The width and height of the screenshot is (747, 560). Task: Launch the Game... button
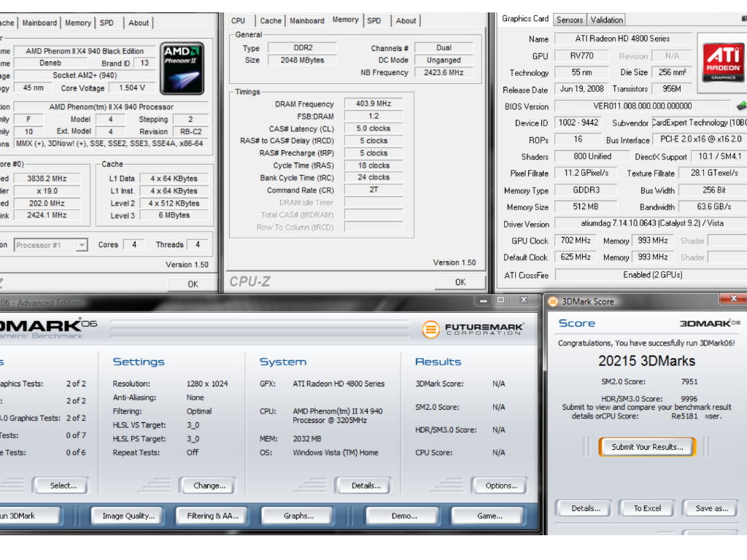click(x=487, y=516)
